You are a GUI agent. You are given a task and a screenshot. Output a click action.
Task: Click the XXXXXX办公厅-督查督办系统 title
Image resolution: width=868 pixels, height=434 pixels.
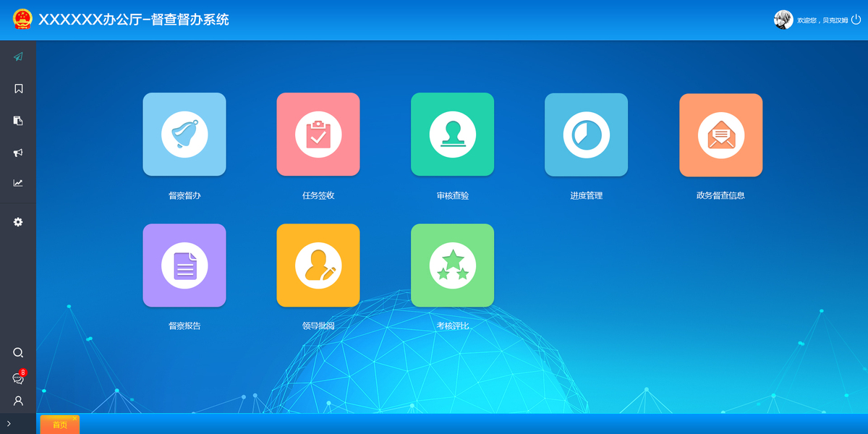pyautogui.click(x=134, y=20)
